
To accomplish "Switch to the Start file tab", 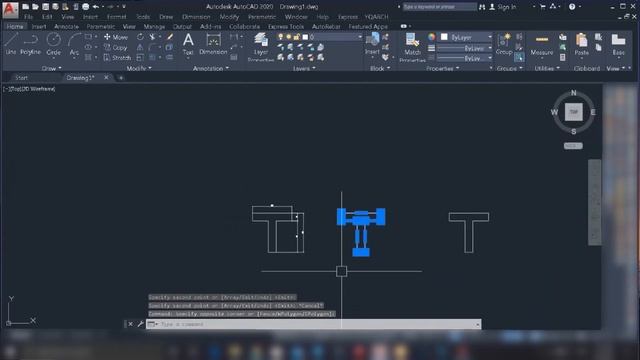I will coord(21,78).
